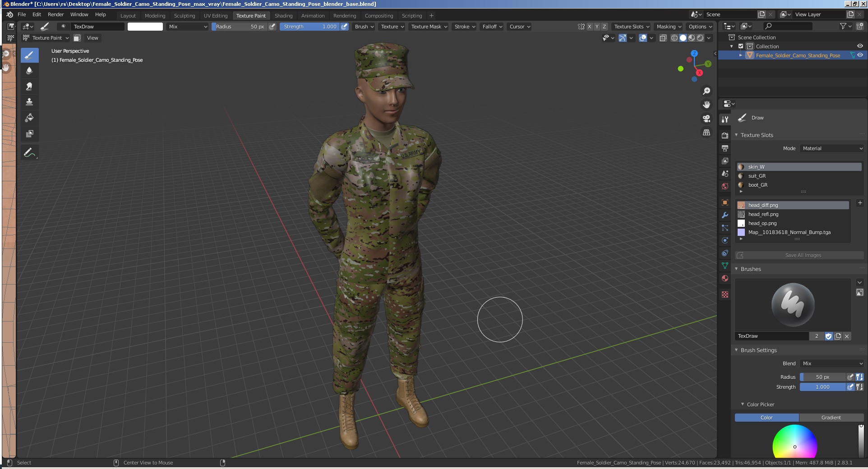Open the Falloff dropdown
This screenshot has width=868, height=469.
point(492,27)
